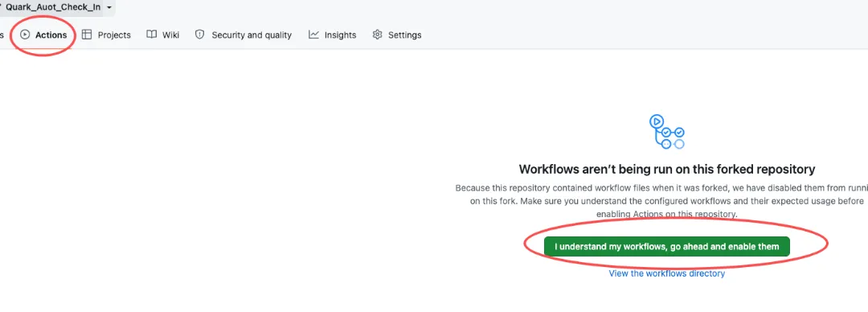This screenshot has height=312, width=868.
Task: Switch to the Projects tab
Action: click(106, 35)
